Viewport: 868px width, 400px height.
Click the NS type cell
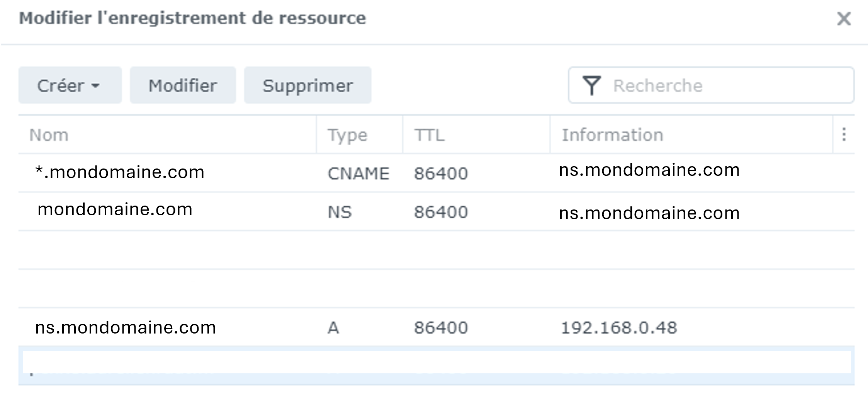point(340,212)
